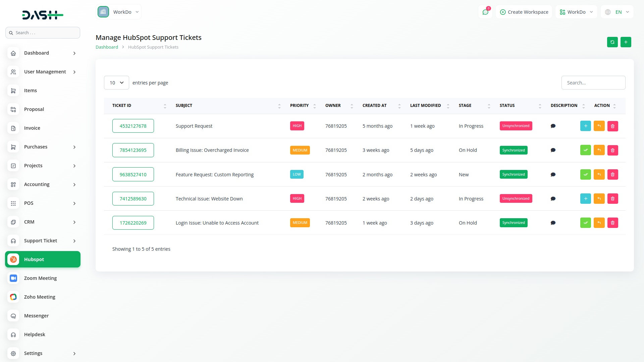Open ticket ID 9638527410 link
The height and width of the screenshot is (362, 644).
(x=133, y=175)
